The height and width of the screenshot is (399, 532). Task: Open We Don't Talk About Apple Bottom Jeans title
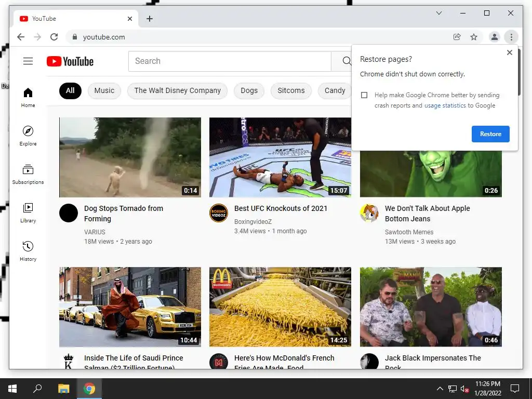point(427,214)
